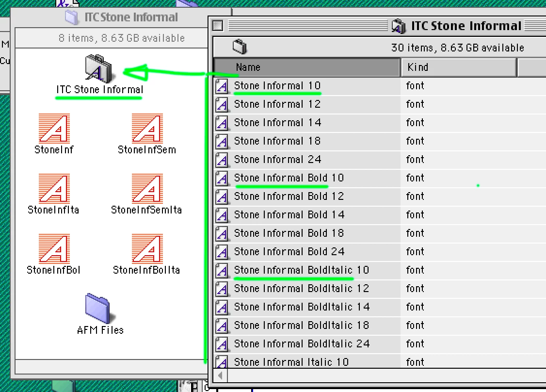
Task: Click font icon beside Stone Informal BoldItalic 14
Action: pyautogui.click(x=222, y=308)
